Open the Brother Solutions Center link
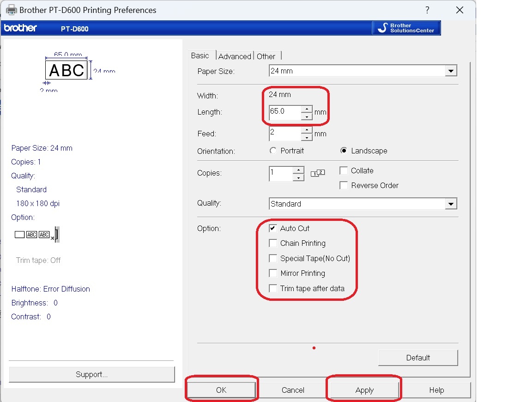This screenshot has height=402, width=532. (x=406, y=28)
